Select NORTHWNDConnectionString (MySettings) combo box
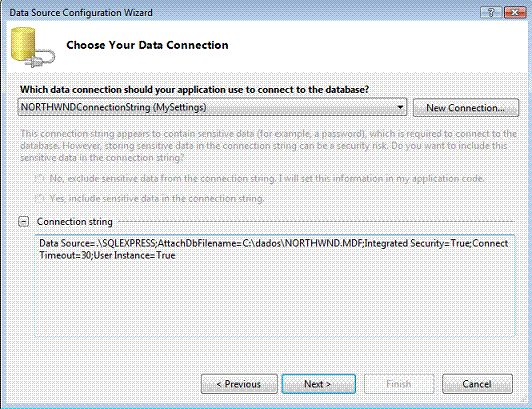 point(212,108)
